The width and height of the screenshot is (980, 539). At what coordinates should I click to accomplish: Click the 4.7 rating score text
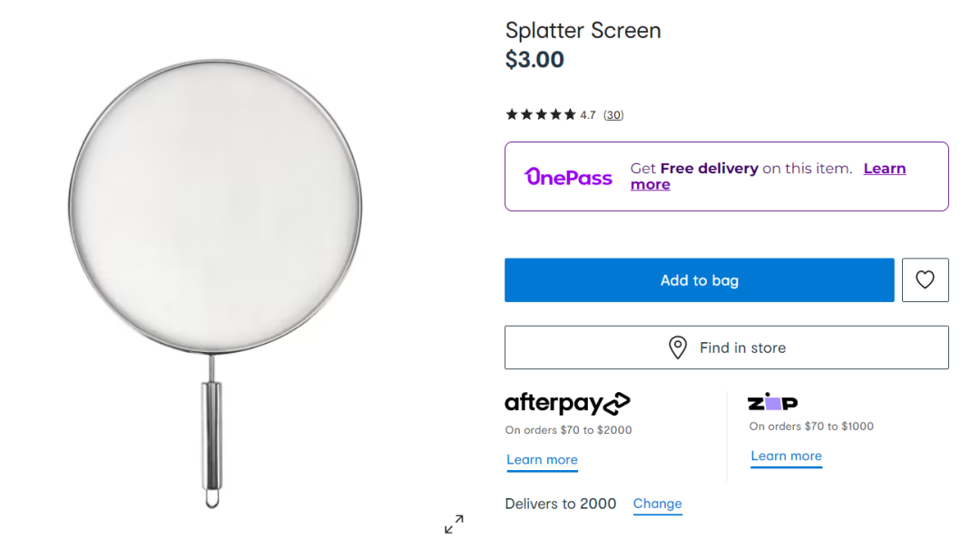588,115
